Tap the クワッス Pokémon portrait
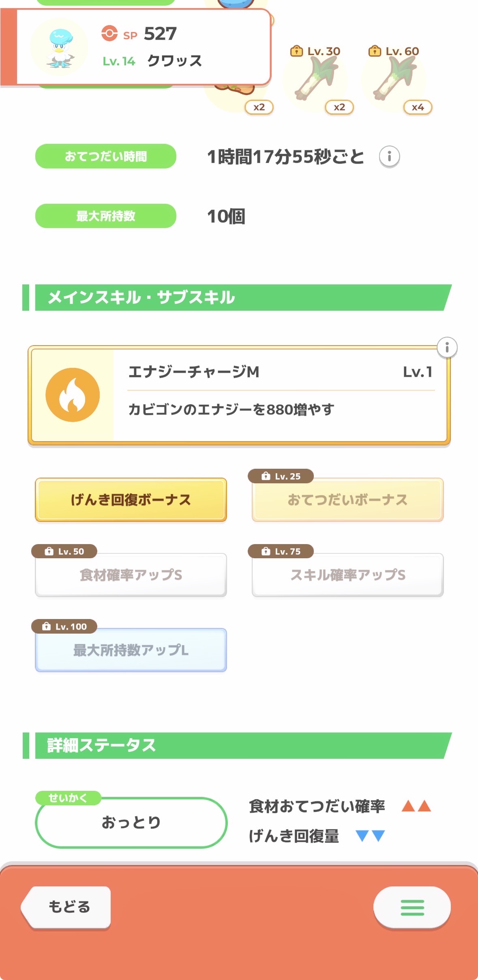The image size is (478, 980). [x=60, y=47]
